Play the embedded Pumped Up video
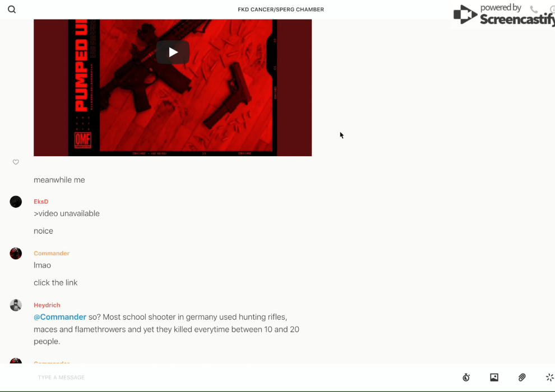The height and width of the screenshot is (392, 555). click(173, 52)
